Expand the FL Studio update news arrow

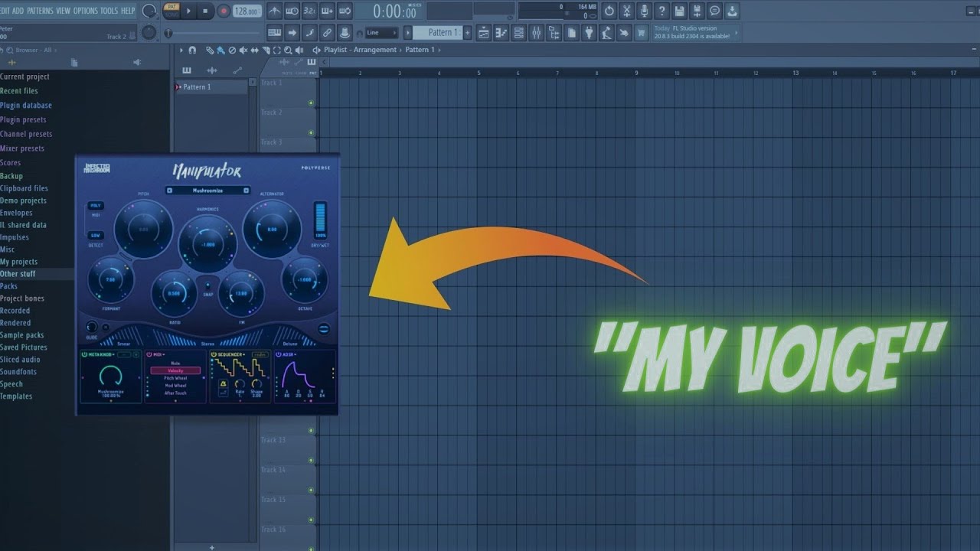736,34
